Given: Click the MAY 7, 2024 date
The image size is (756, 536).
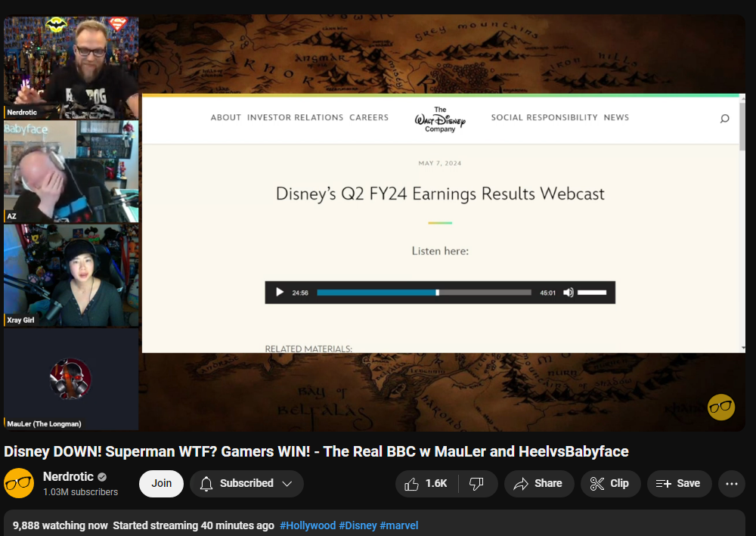Looking at the screenshot, I should pos(440,163).
